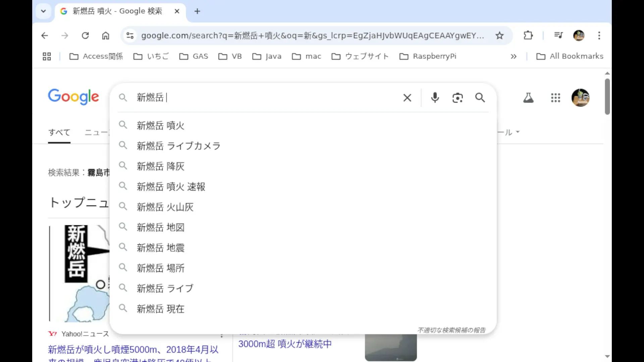This screenshot has width=644, height=362.
Task: Open the 3000m超 噴火が継続中 news link
Action: [x=285, y=344]
